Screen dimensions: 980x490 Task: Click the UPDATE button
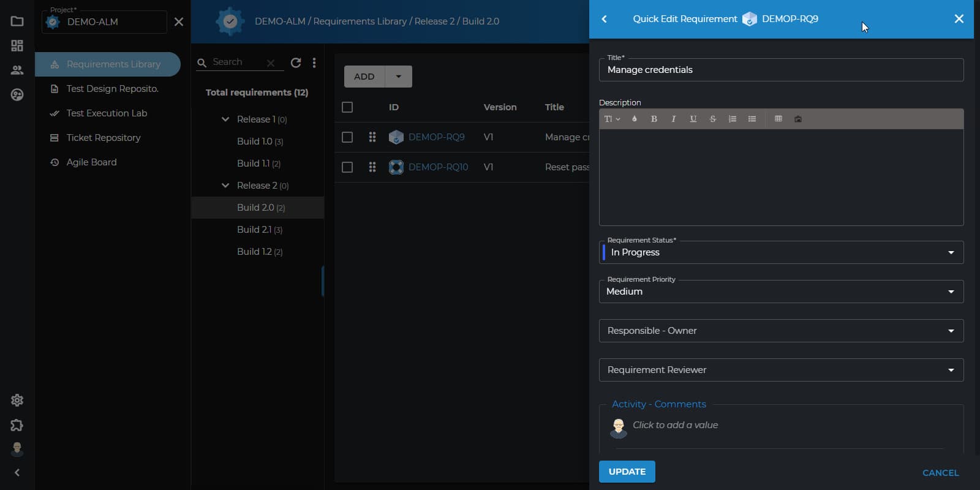point(627,472)
